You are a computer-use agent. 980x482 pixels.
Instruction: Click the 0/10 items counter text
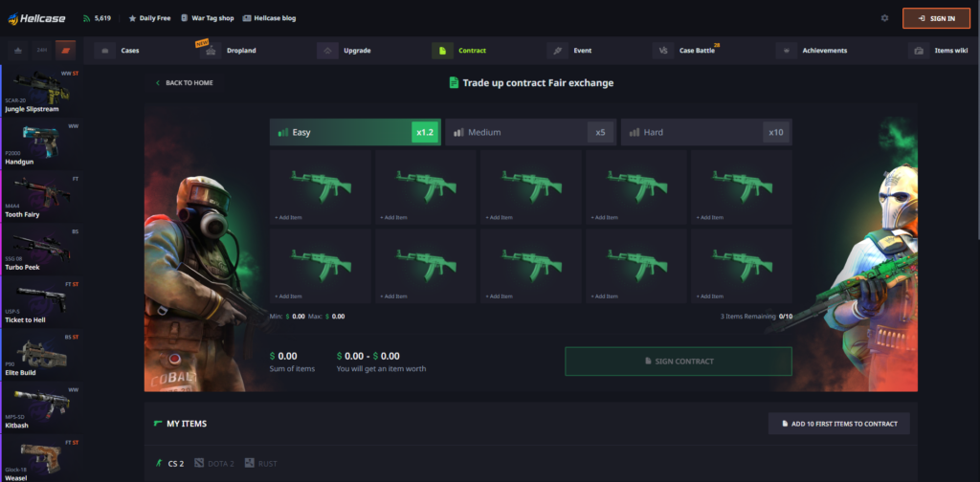point(786,317)
